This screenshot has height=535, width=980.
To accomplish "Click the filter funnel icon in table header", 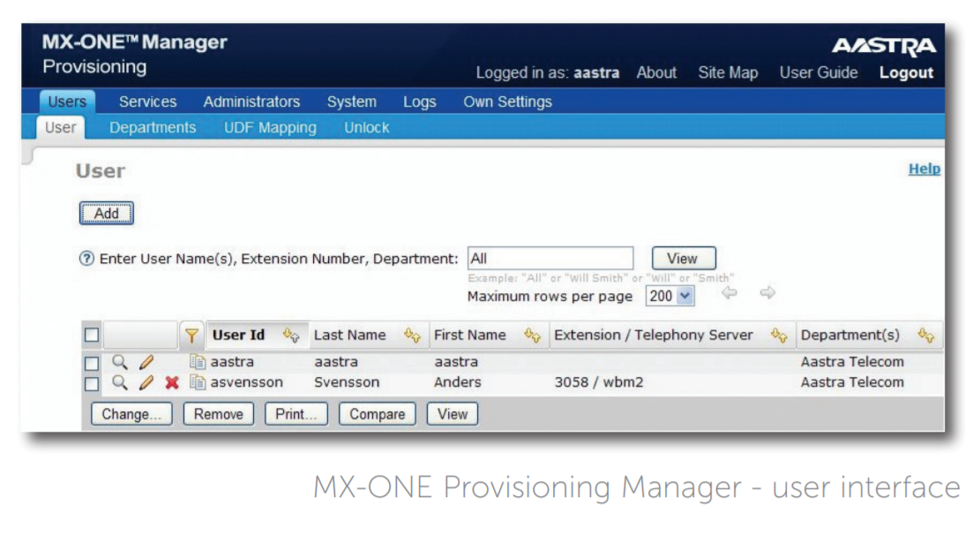I will pos(192,335).
